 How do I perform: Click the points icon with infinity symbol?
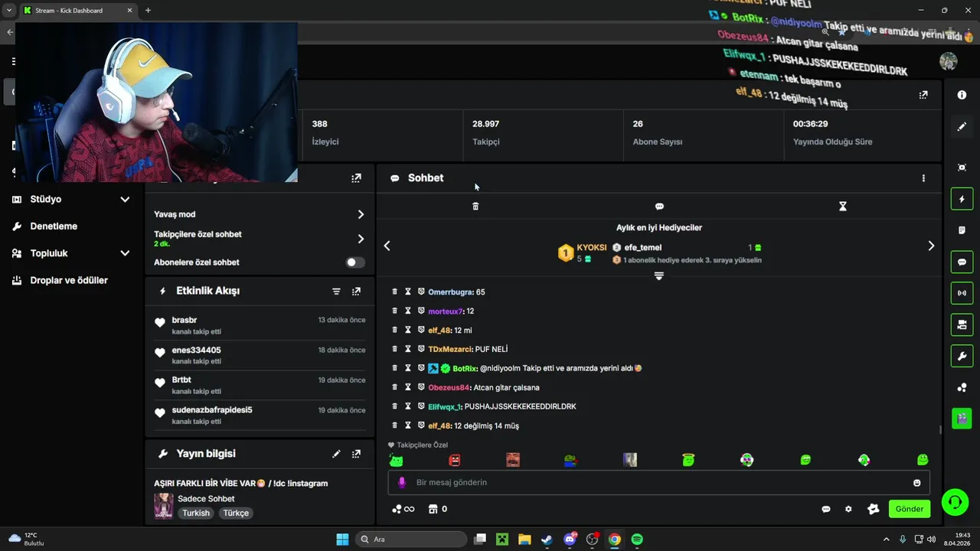pyautogui.click(x=403, y=509)
